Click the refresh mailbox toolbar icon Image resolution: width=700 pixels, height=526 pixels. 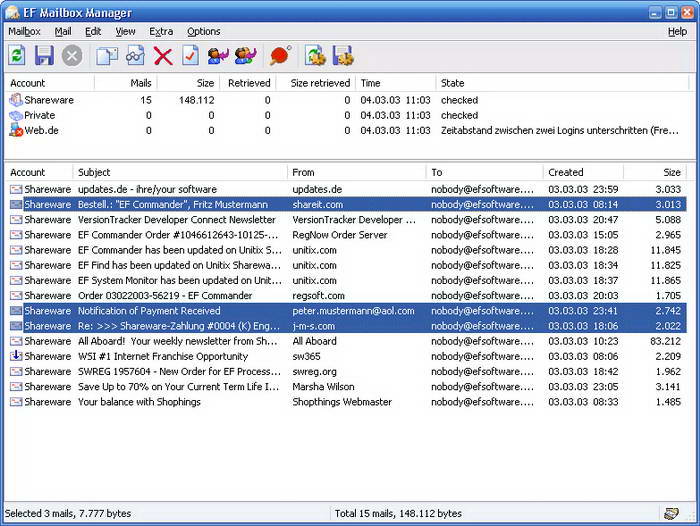click(17, 56)
